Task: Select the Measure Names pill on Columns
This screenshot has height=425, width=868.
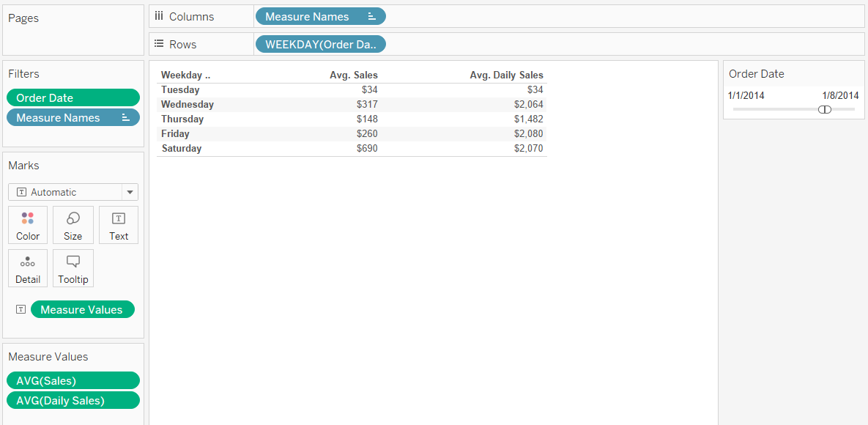Action: (x=321, y=17)
